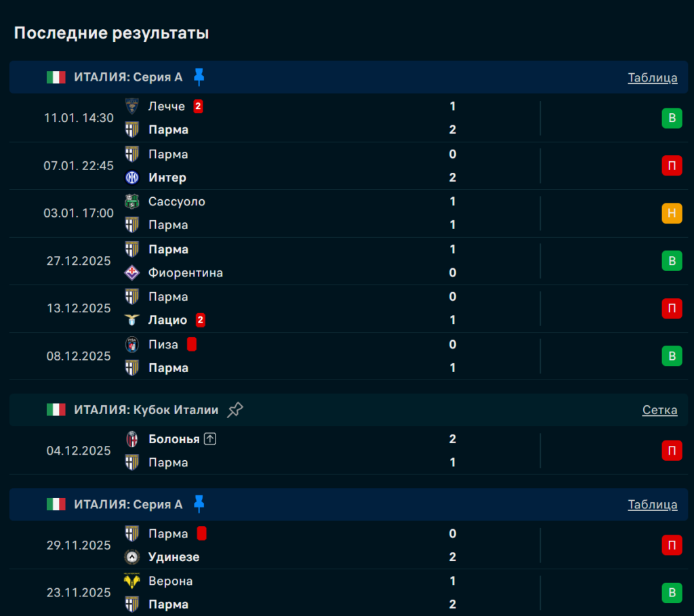Click the Lecce club crest icon
Screen dimensions: 694x616
click(131, 106)
